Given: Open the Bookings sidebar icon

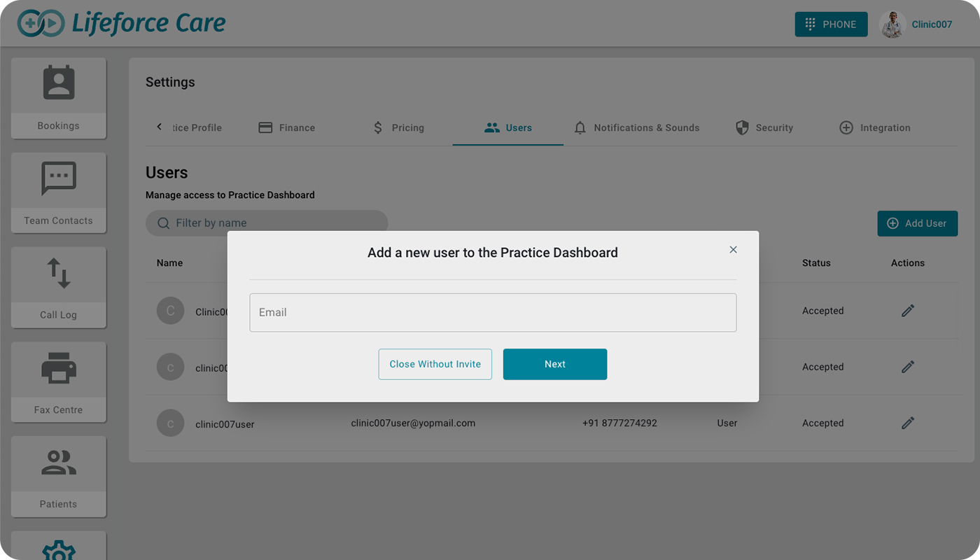Looking at the screenshot, I should pos(59,84).
